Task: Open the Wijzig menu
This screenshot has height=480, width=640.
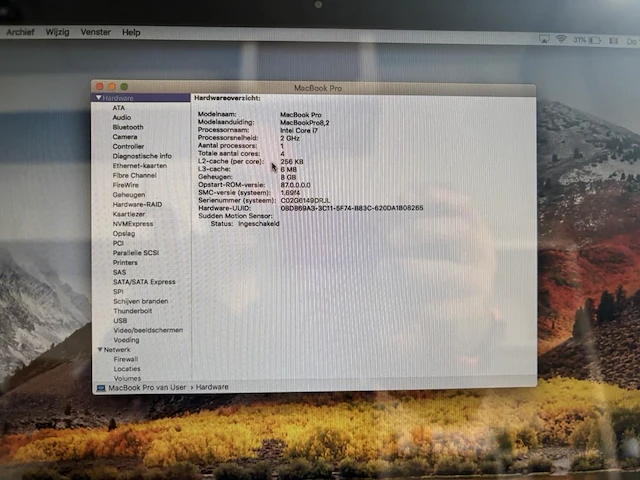Action: [x=58, y=32]
